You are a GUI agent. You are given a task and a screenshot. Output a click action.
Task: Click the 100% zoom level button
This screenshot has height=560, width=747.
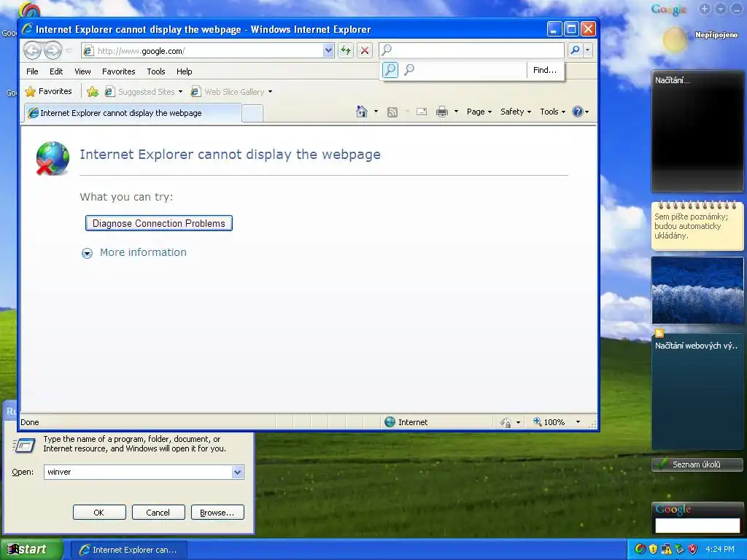[x=549, y=422]
